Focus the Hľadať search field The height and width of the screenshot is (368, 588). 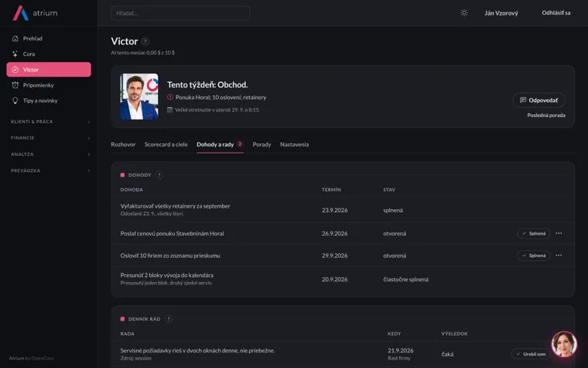pyautogui.click(x=180, y=12)
